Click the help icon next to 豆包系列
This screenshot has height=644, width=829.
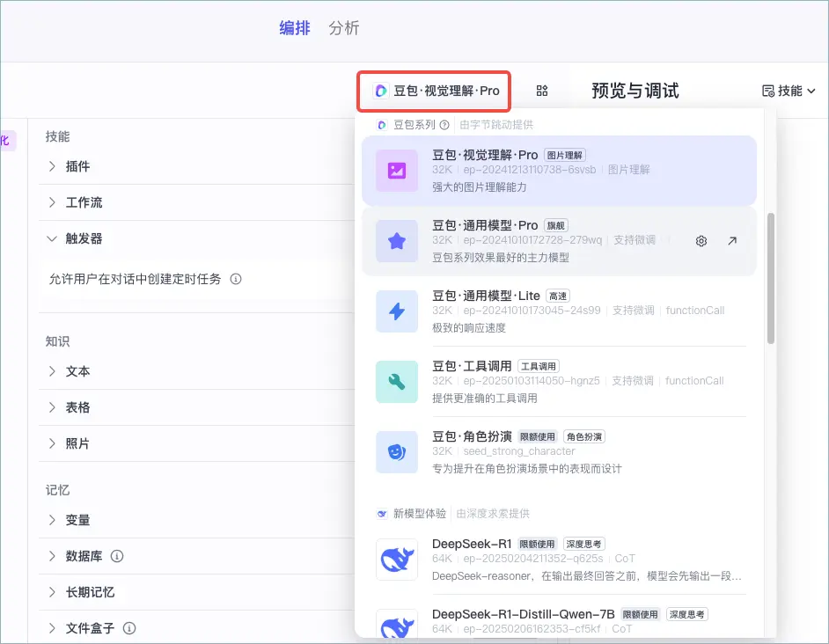pos(444,125)
